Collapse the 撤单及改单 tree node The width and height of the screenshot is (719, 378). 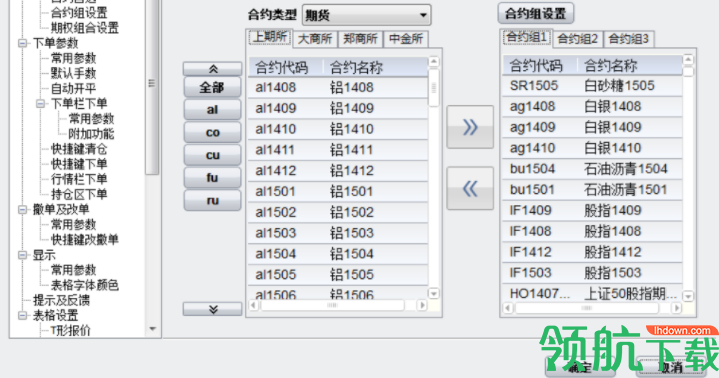22,210
